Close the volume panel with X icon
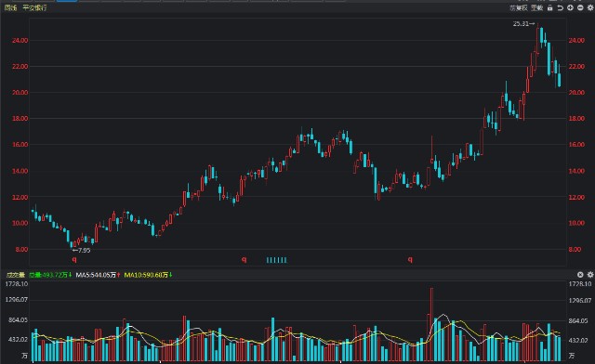The width and height of the screenshot is (595, 364). coord(580,275)
